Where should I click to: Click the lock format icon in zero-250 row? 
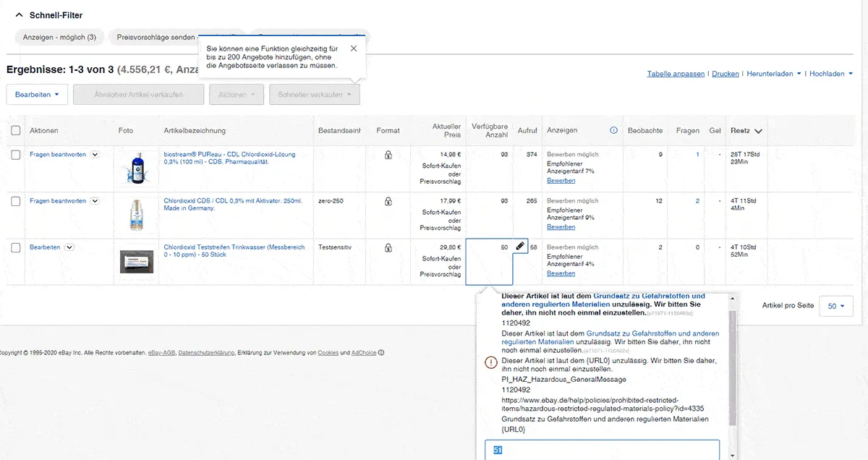[x=388, y=201]
